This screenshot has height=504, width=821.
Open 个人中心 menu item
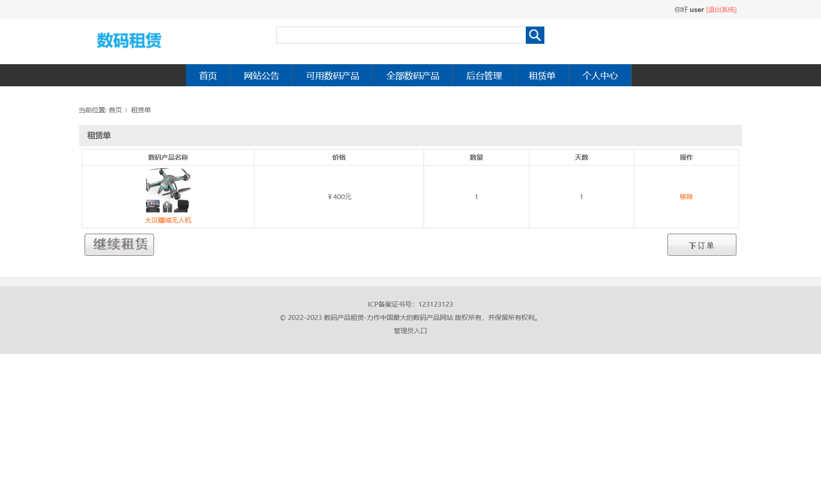point(600,75)
